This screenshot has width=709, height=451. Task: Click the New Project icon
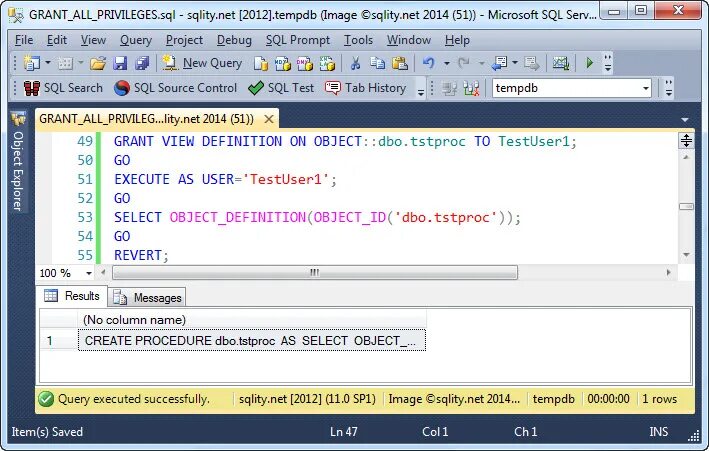point(32,63)
